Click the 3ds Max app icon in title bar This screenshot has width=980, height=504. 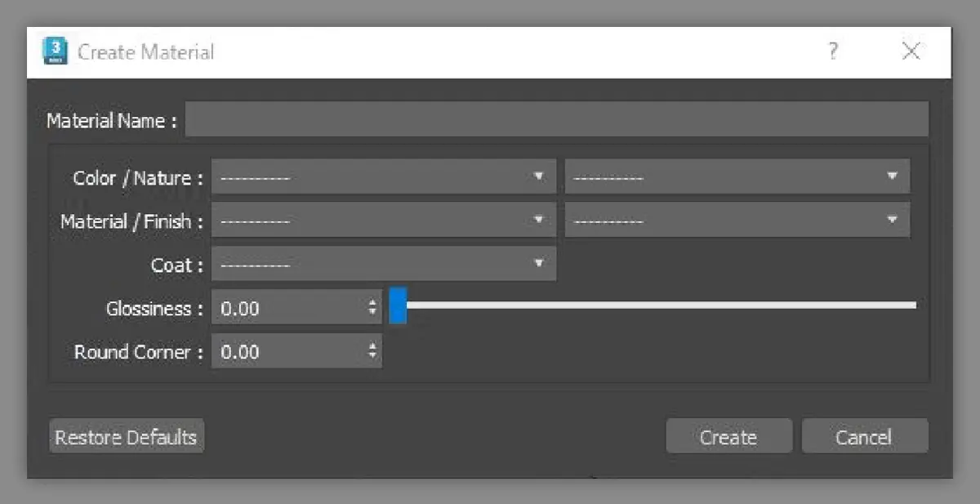point(55,51)
